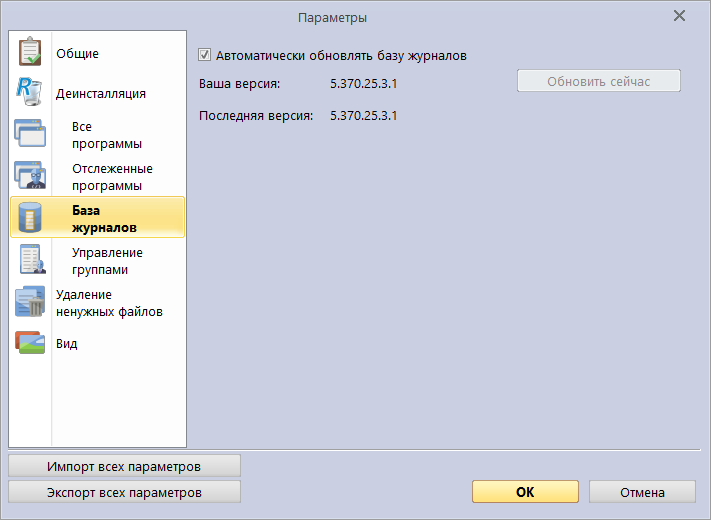Select the All Programs window icon
711x520 pixels.
[30, 135]
